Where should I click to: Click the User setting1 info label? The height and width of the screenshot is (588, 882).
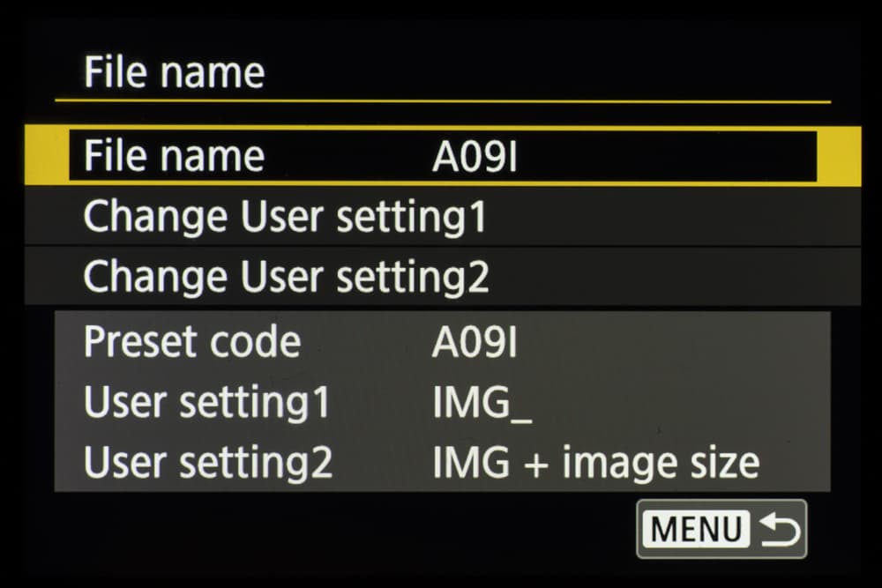pos(206,402)
